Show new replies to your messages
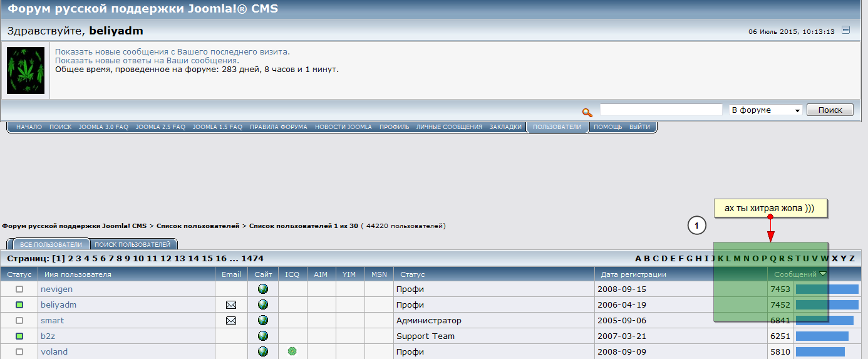The width and height of the screenshot is (868, 359). 147,60
